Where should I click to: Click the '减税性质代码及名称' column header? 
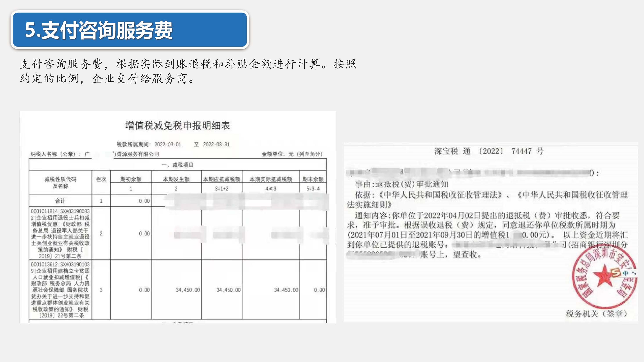[x=60, y=182]
